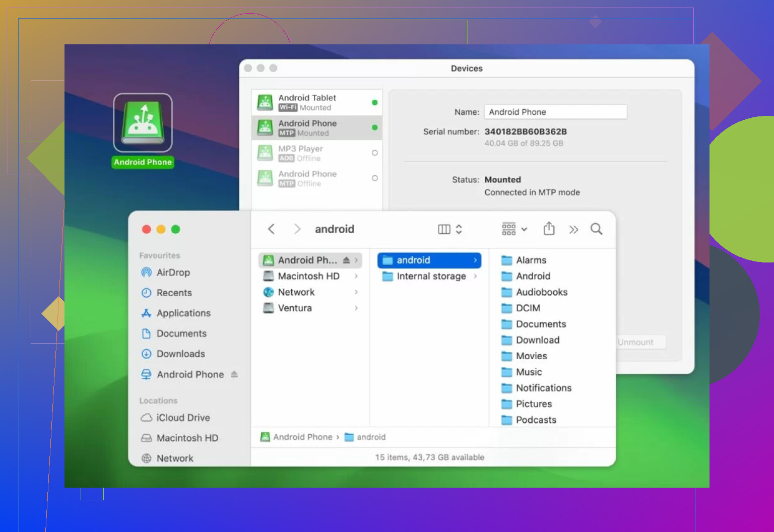Open AirDrop in Finder sidebar

(173, 273)
